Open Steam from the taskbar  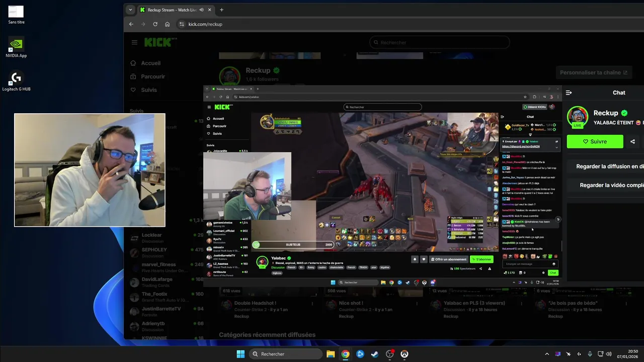point(374,354)
